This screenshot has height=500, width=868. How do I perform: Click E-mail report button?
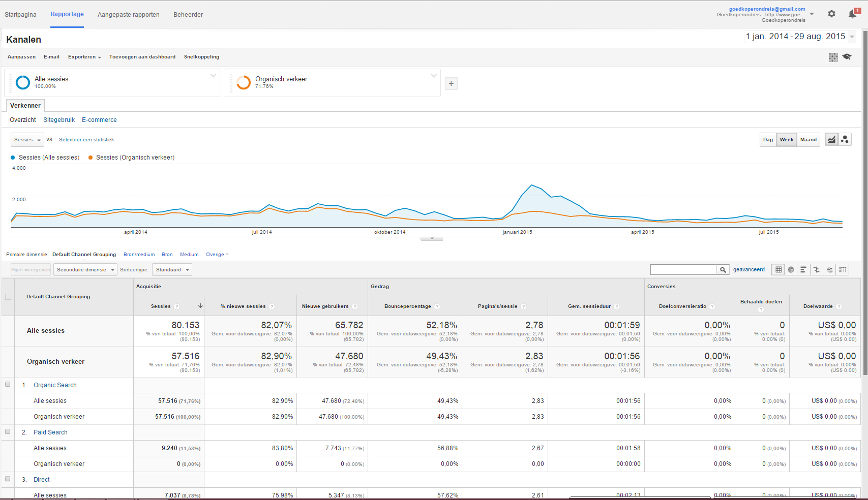coord(51,57)
